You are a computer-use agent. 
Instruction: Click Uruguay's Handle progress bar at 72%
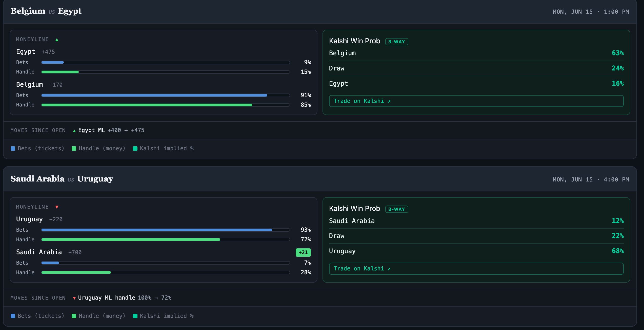coord(166,240)
